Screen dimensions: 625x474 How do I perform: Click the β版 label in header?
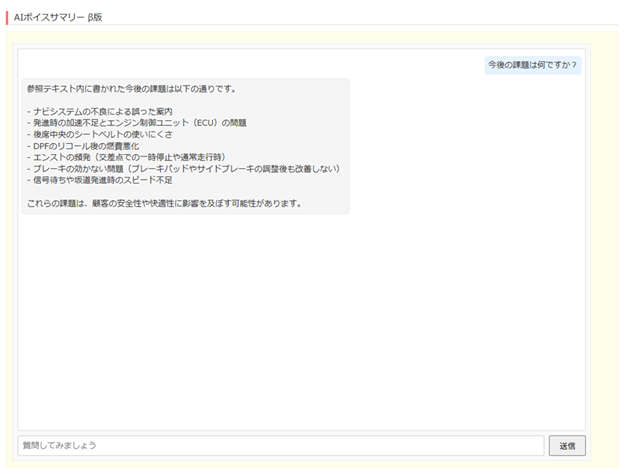click(x=95, y=17)
